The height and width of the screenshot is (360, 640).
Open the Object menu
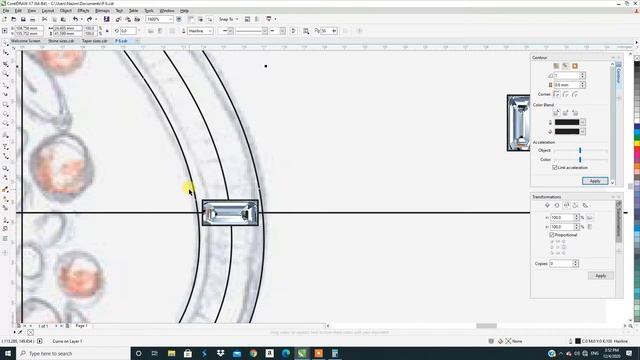(x=66, y=11)
